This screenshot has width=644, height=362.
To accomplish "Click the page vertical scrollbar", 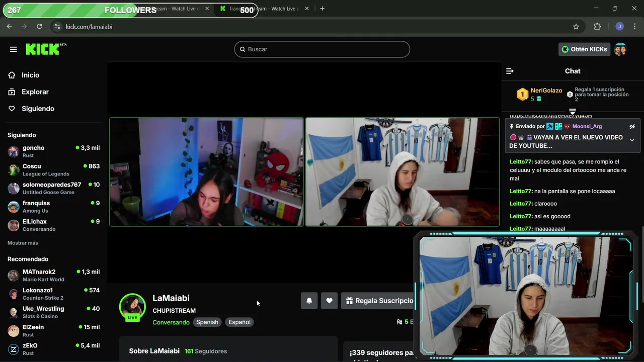I will [642, 264].
